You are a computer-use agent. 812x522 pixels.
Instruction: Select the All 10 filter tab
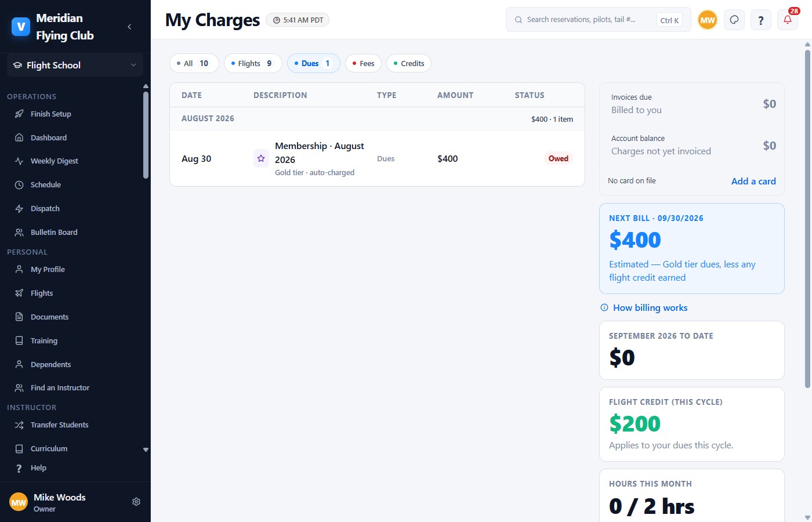point(194,63)
